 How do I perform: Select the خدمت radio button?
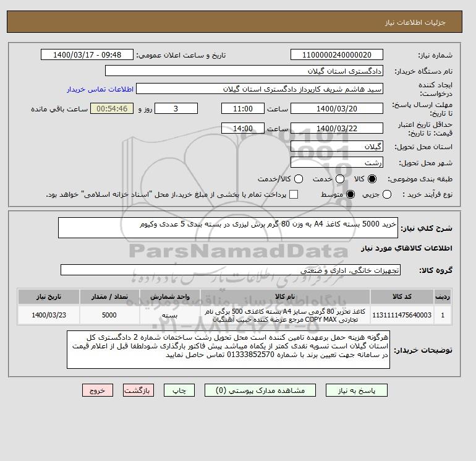click(x=340, y=179)
